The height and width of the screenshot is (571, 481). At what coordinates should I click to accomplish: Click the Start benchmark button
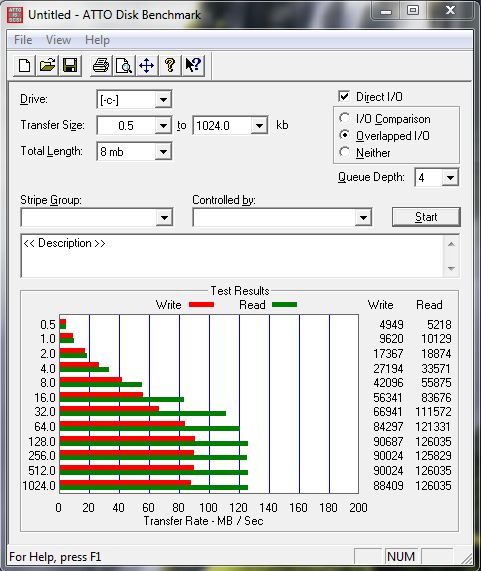[426, 217]
